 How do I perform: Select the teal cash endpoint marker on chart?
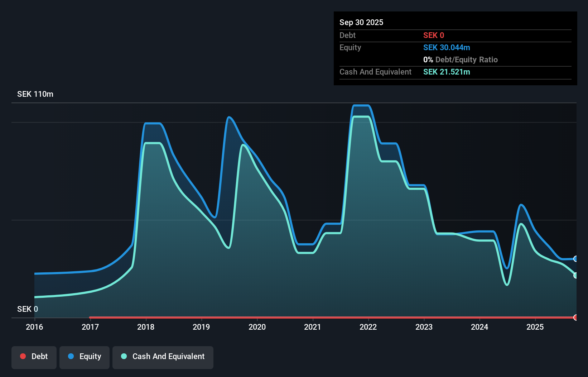pos(576,275)
